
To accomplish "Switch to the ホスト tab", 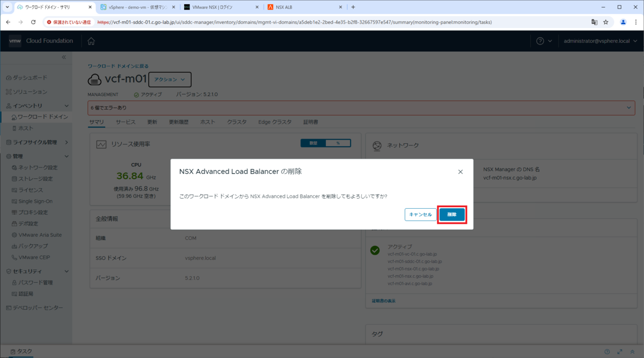I will click(208, 122).
